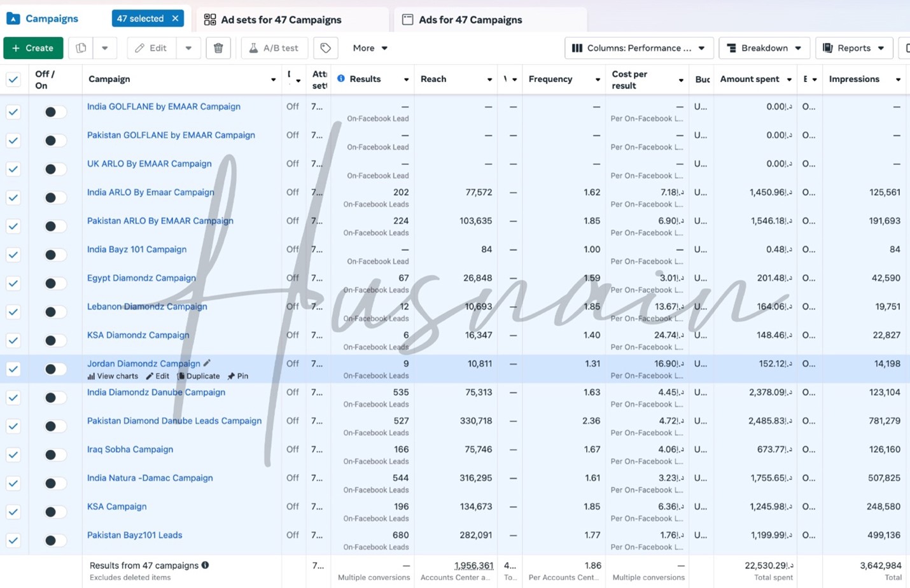Click info icon beside Results from 47 campaigns

point(206,565)
